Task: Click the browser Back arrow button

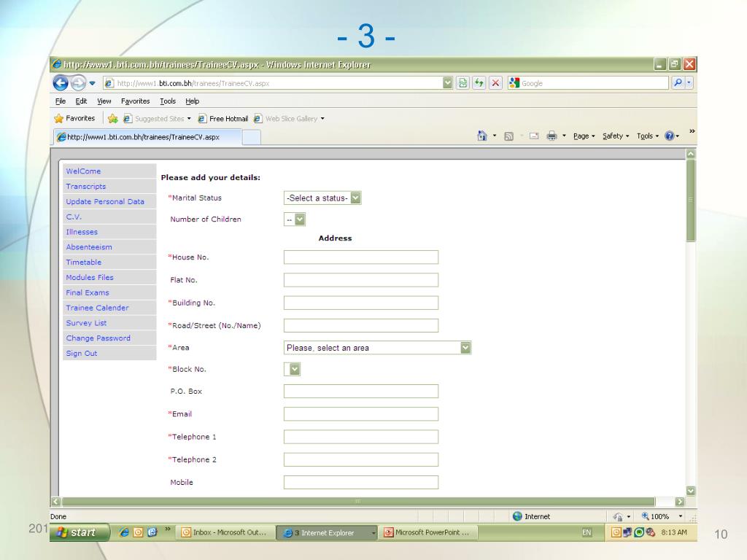Action: pyautogui.click(x=61, y=83)
